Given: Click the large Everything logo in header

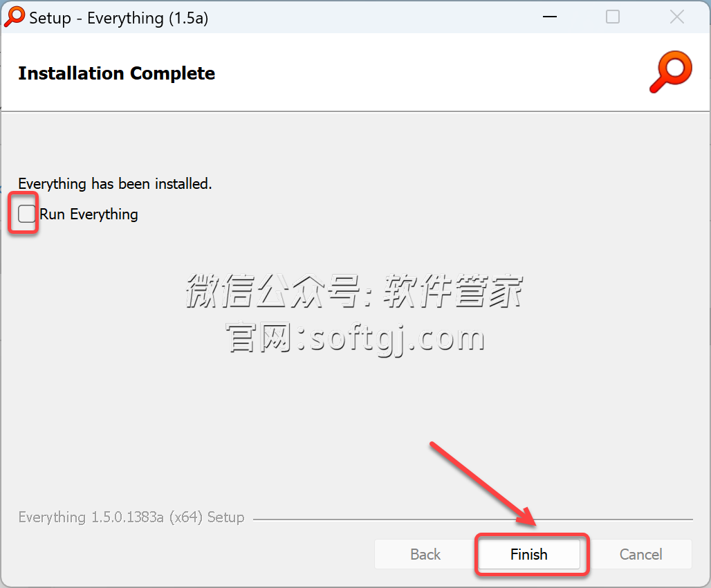Looking at the screenshot, I should [671, 72].
